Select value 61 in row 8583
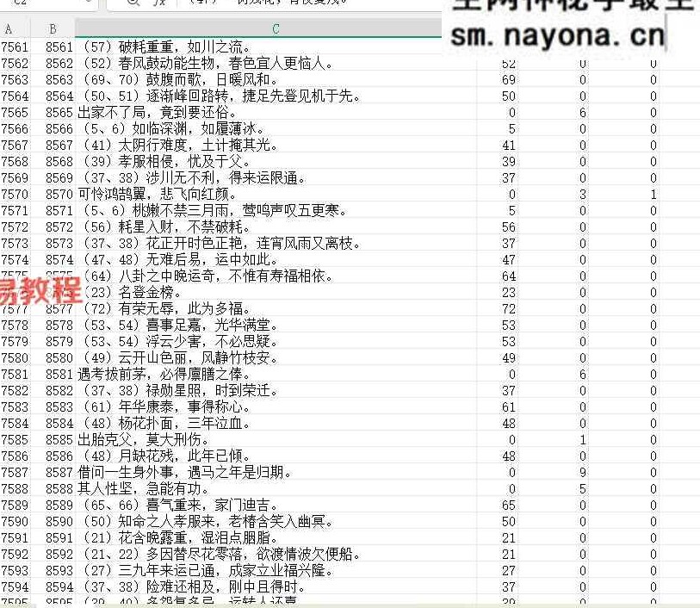The image size is (700, 608). coord(509,407)
